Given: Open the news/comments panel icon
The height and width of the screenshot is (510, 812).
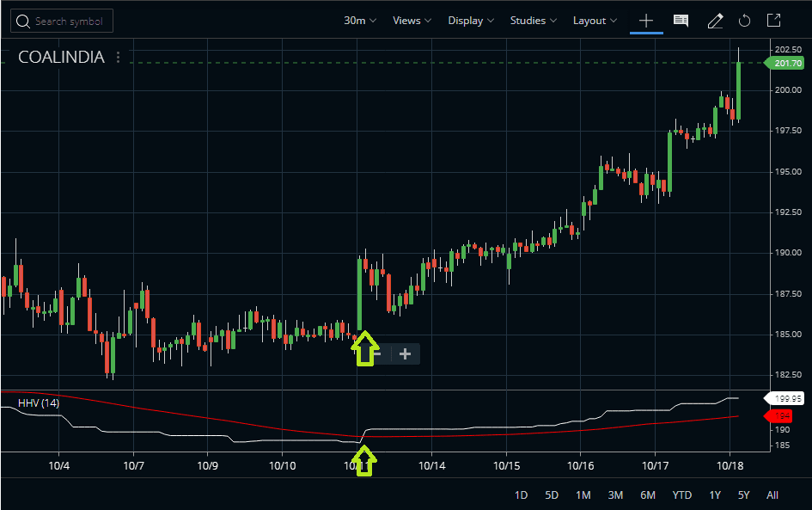Looking at the screenshot, I should pyautogui.click(x=681, y=20).
